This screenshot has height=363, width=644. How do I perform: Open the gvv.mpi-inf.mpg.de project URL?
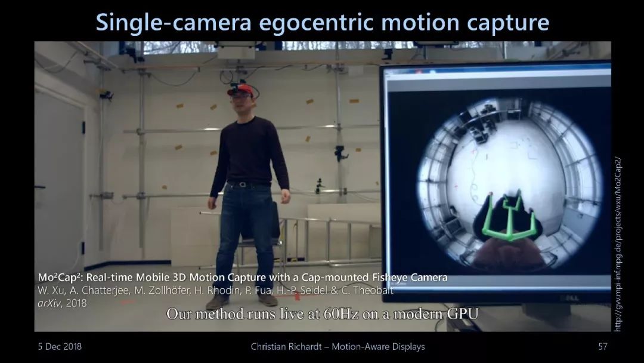pos(618,244)
